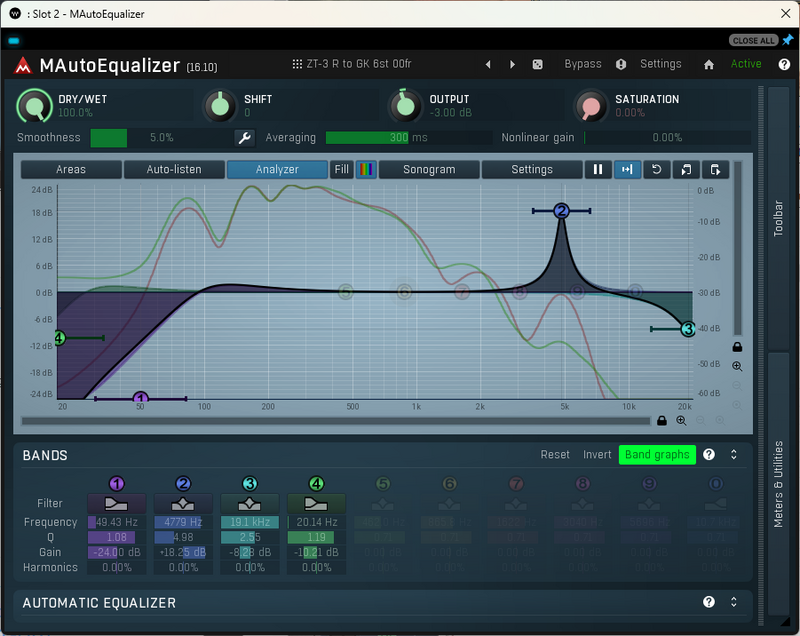Reset all bands
This screenshot has width=800, height=636.
point(555,454)
